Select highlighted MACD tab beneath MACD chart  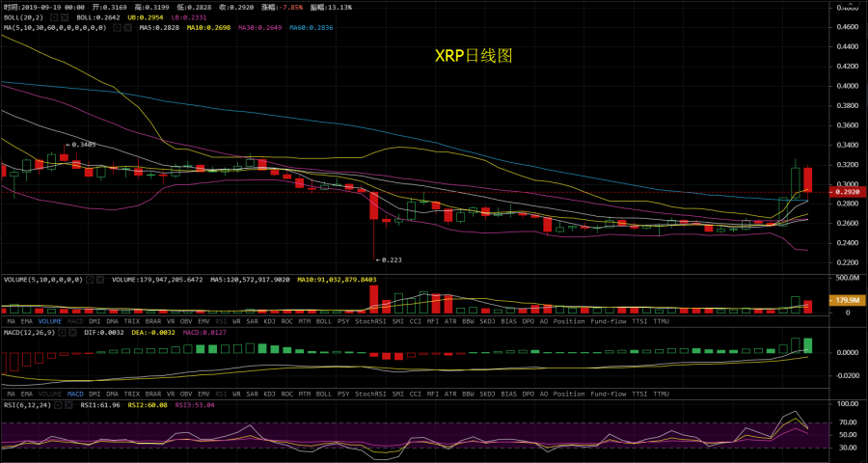point(75,394)
